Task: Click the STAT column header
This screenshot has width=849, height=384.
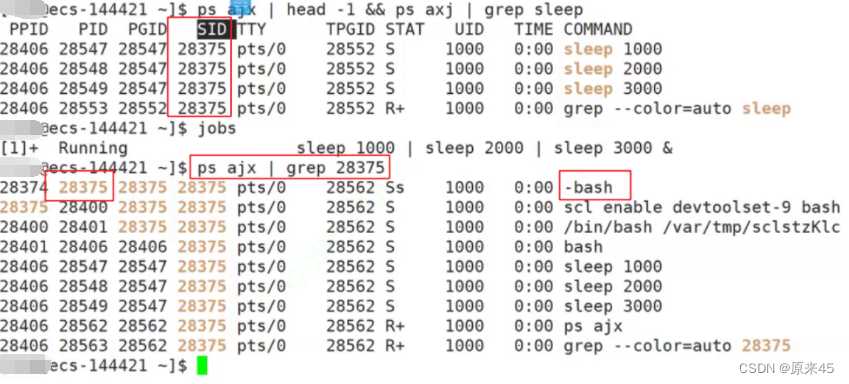Action: pyautogui.click(x=405, y=29)
